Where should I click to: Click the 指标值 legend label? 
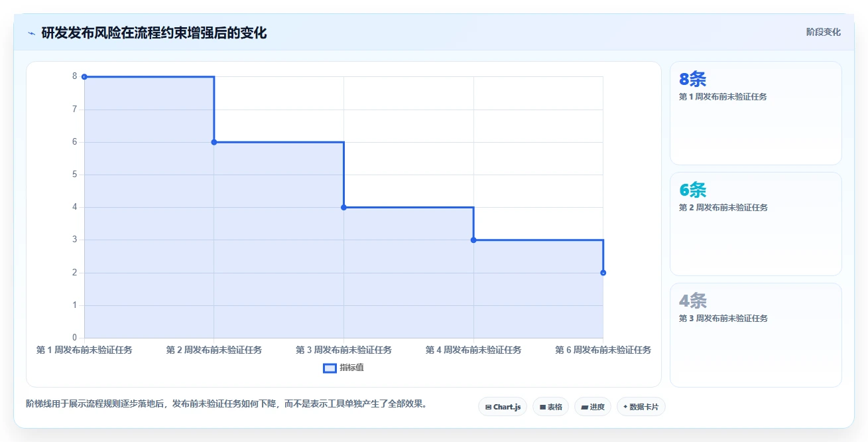[351, 368]
